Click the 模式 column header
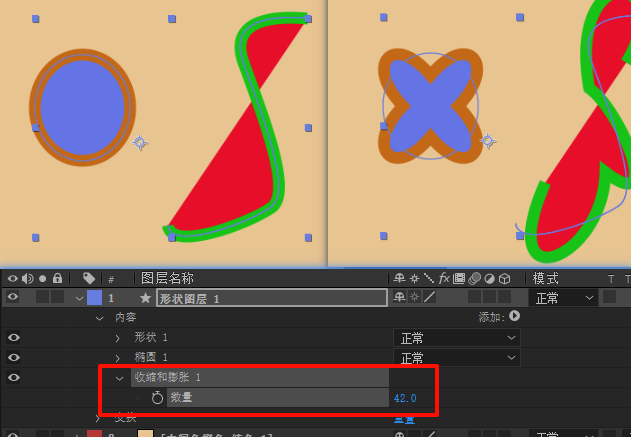Image resolution: width=631 pixels, height=437 pixels. [546, 278]
